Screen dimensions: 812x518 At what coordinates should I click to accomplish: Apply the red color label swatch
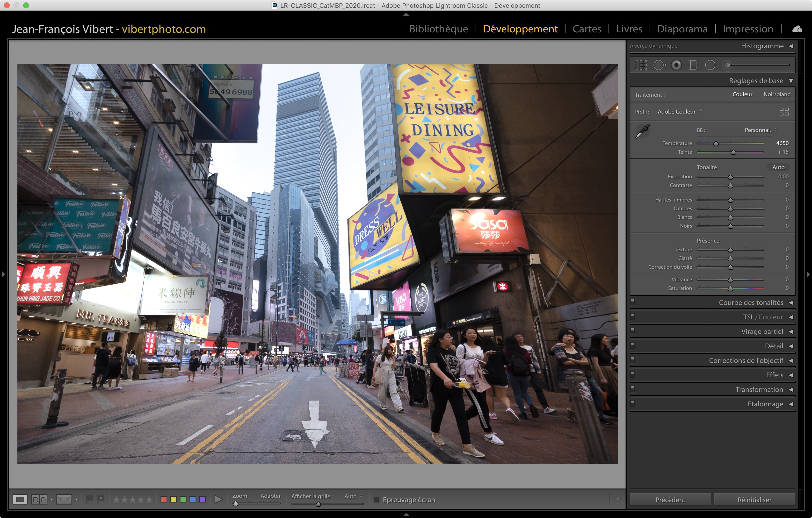[x=164, y=499]
